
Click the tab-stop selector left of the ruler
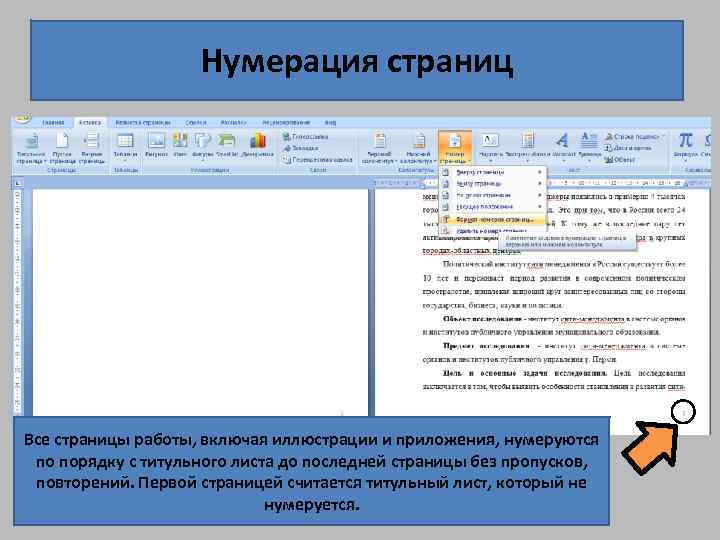[x=17, y=184]
